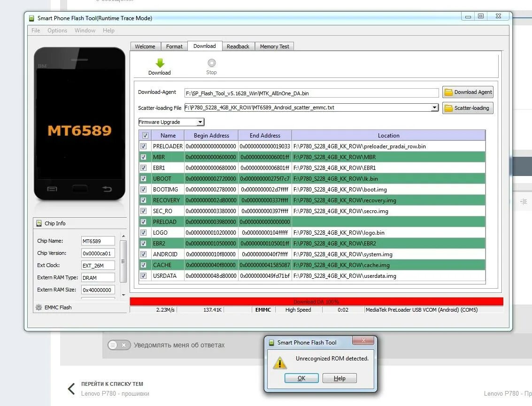The image size is (532, 406).
Task: Uncheck the PRELOAD partition checkbox
Action: (x=144, y=222)
